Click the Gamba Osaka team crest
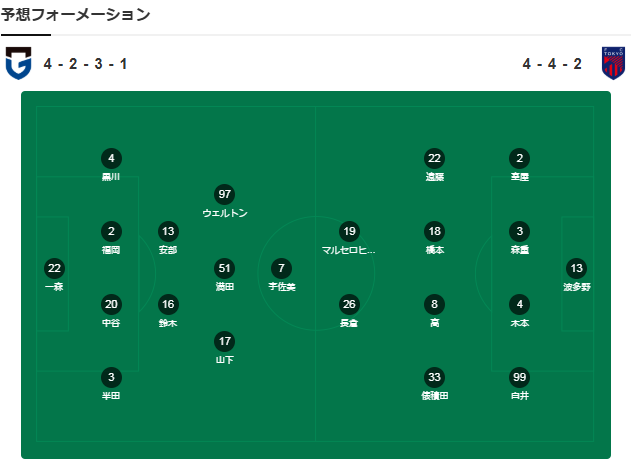Image resolution: width=632 pixels, height=462 pixels. point(19,63)
